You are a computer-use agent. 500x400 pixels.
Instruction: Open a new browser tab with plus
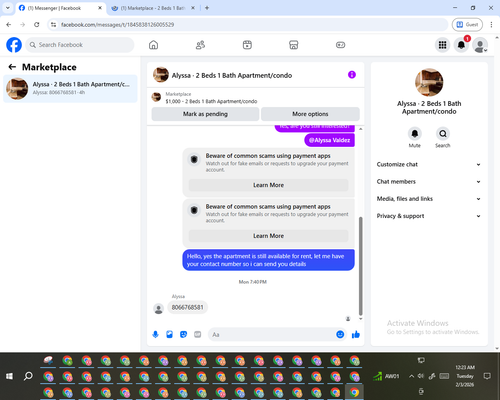point(207,8)
